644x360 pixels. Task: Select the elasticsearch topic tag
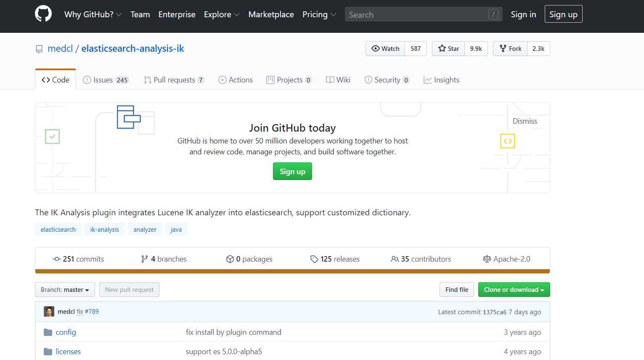58,229
